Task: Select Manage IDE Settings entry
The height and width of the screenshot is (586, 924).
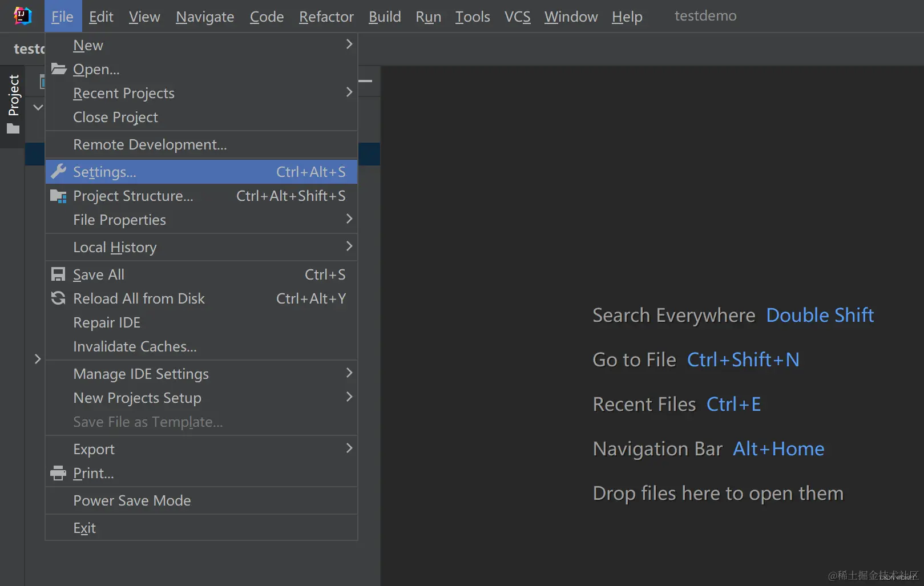Action: click(201, 374)
